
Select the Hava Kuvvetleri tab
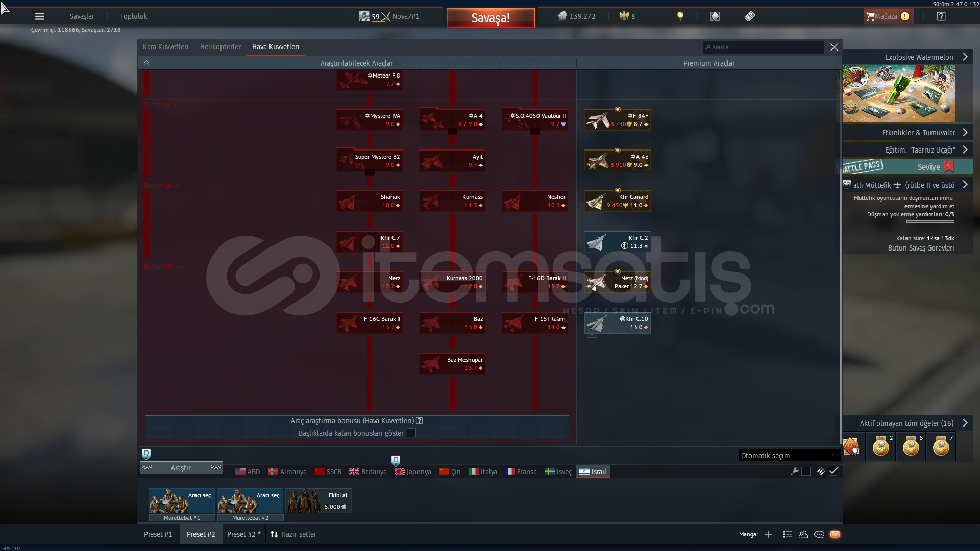(x=276, y=47)
